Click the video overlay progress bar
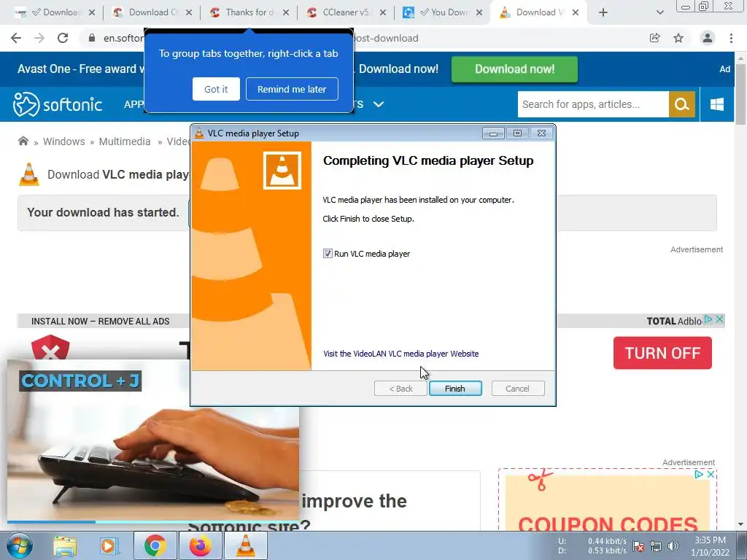This screenshot has width=747, height=560. [x=153, y=522]
